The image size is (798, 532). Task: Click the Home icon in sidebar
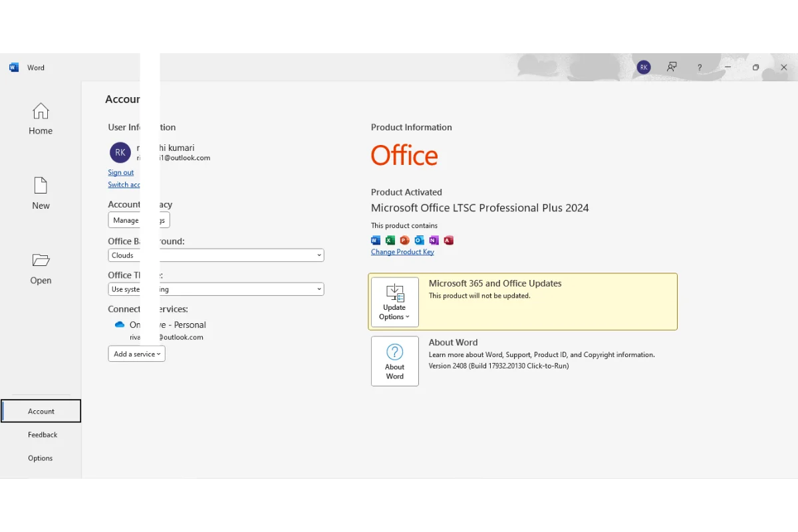(x=41, y=111)
